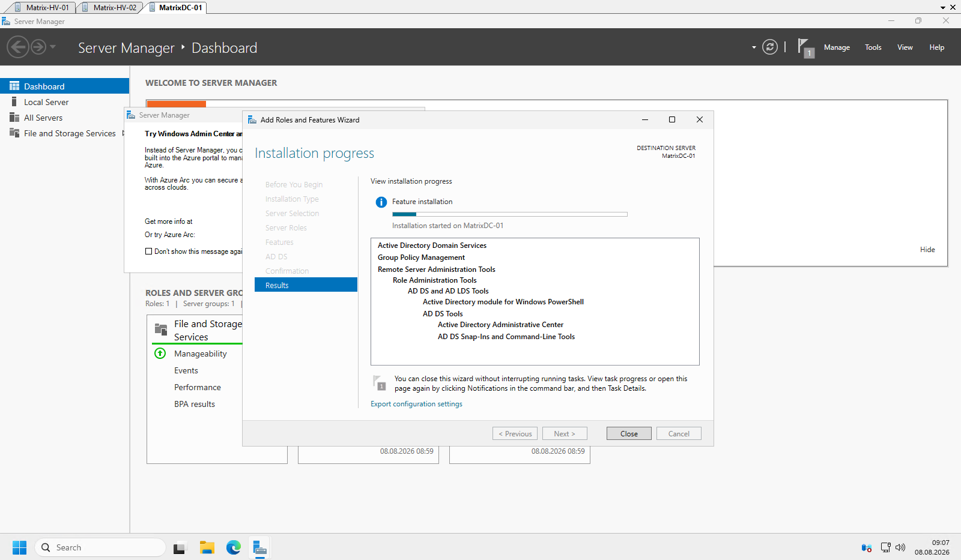
Task: Click the File and Storage Services sidebar icon
Action: pos(14,133)
